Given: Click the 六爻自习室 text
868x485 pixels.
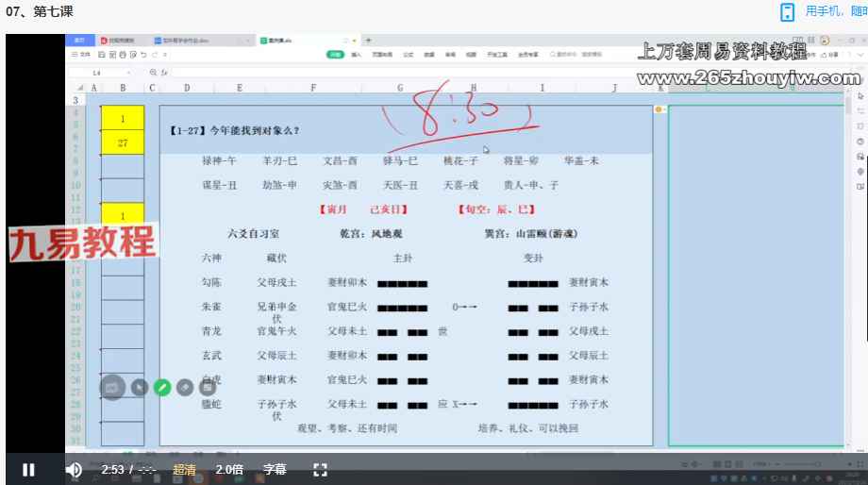Looking at the screenshot, I should pos(253,234).
